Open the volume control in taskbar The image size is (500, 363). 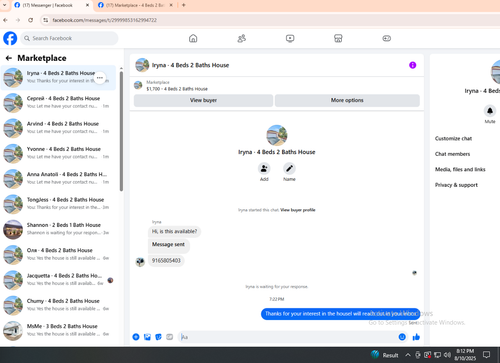pyautogui.click(x=447, y=355)
